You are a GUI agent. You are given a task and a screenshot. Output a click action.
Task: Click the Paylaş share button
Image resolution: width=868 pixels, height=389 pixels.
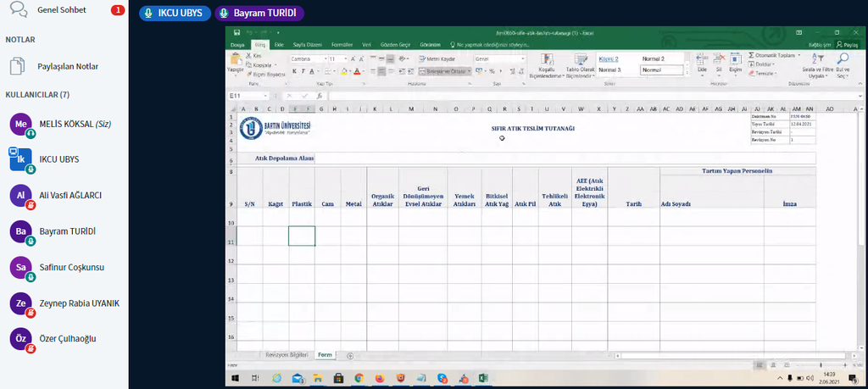847,44
